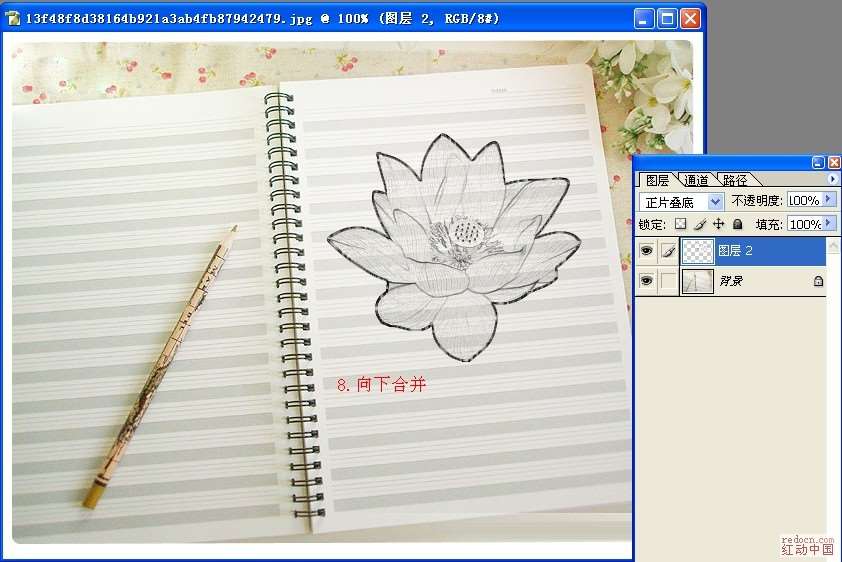The width and height of the screenshot is (842, 562).
Task: Hide the 背景 layer eye icon
Action: coord(646,282)
